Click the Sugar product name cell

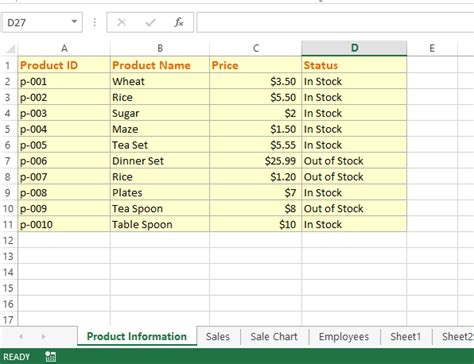[x=160, y=113]
